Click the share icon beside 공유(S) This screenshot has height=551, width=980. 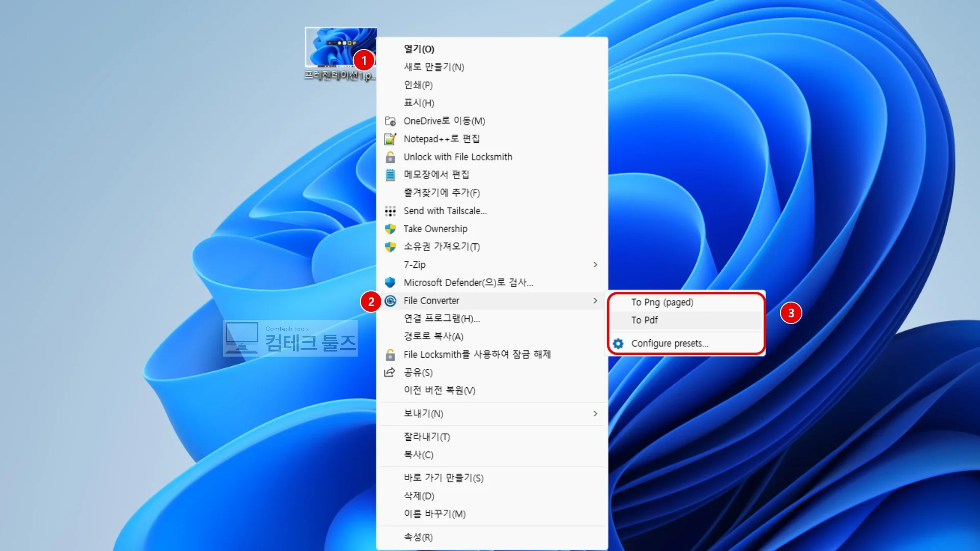coord(390,372)
